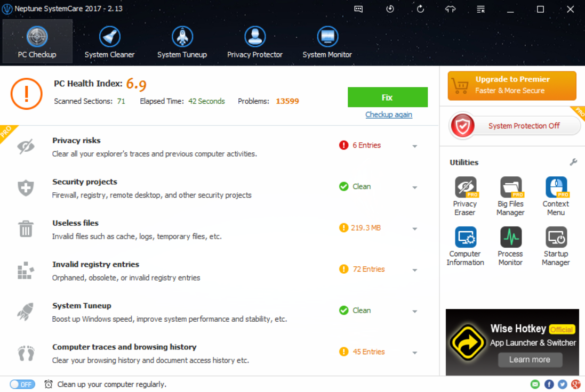The width and height of the screenshot is (585, 392).
Task: Go to Privacy Protector tab
Action: (255, 42)
